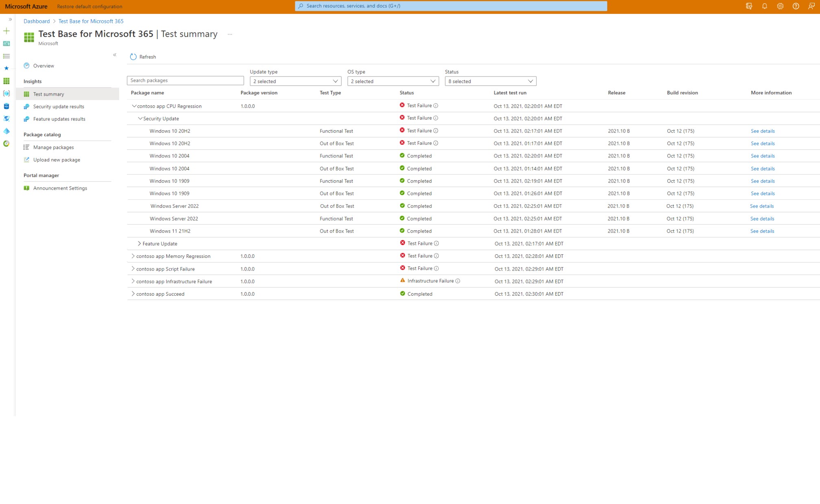This screenshot has width=820, height=504.
Task: Open the Security update results insights page
Action: [59, 106]
